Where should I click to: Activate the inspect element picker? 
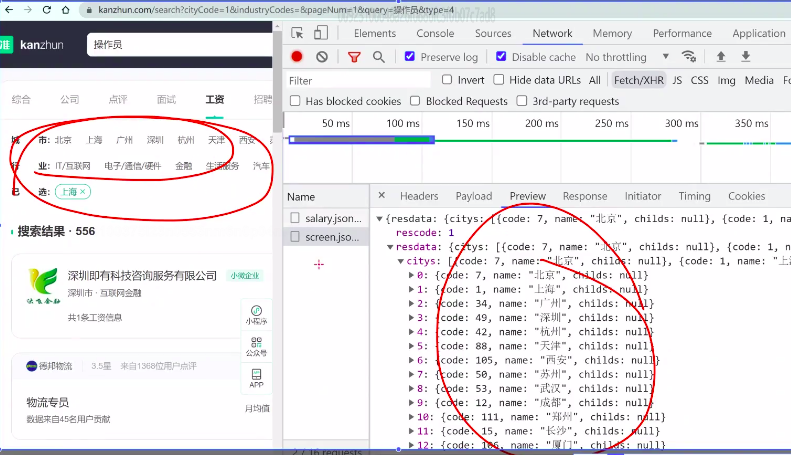(x=297, y=33)
